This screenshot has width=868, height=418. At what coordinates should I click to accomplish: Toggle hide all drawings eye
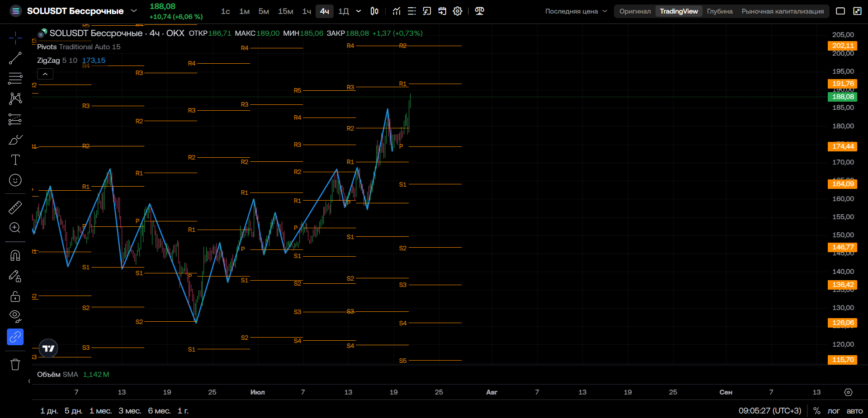[15, 316]
